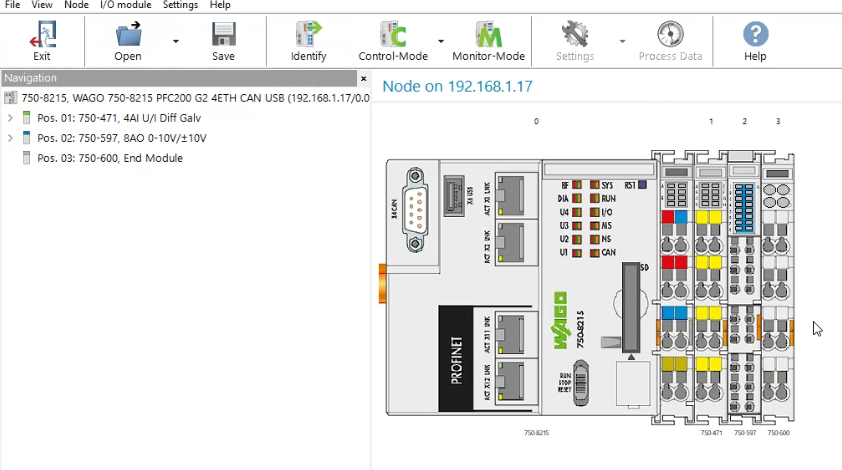Open the View menu
The width and height of the screenshot is (842, 470).
click(x=42, y=5)
